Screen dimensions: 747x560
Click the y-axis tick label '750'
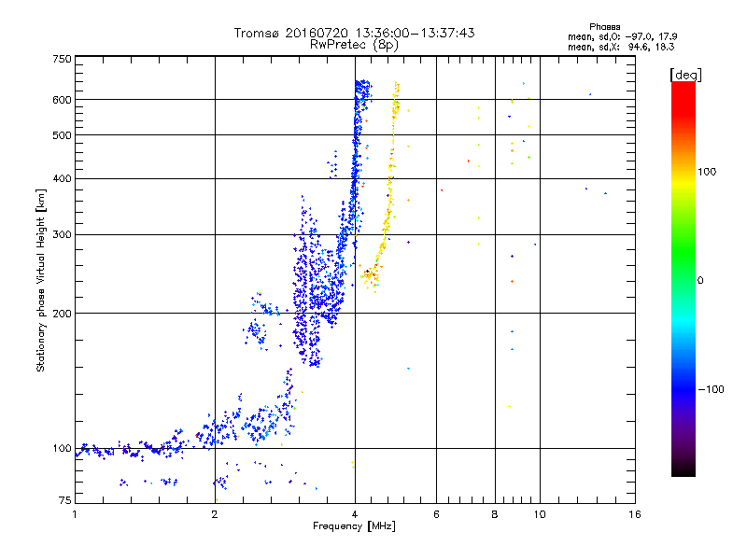click(x=62, y=59)
